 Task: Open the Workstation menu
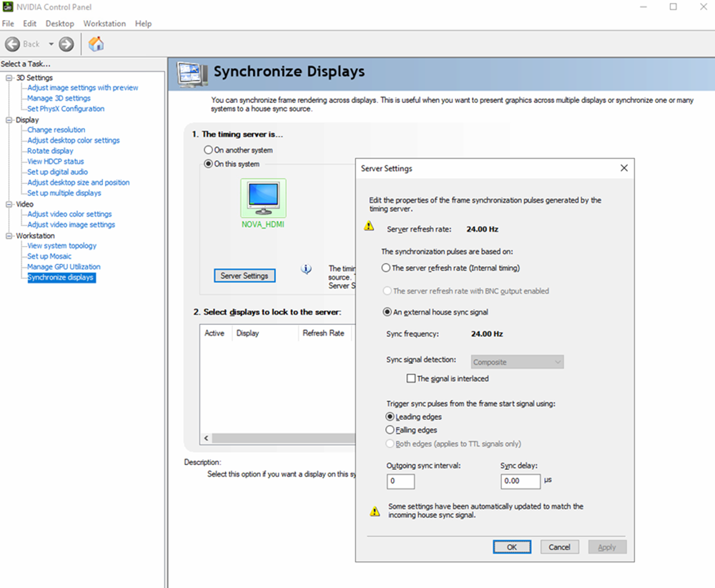(x=104, y=24)
